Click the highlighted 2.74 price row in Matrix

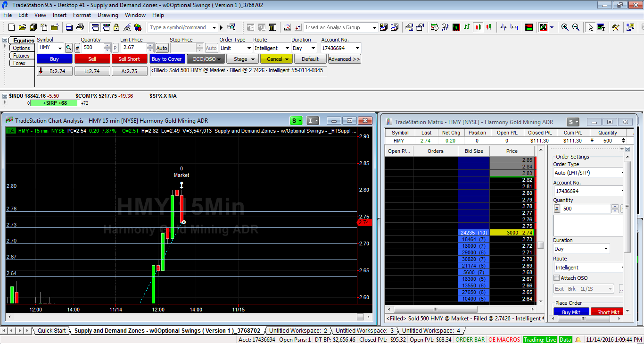512,233
